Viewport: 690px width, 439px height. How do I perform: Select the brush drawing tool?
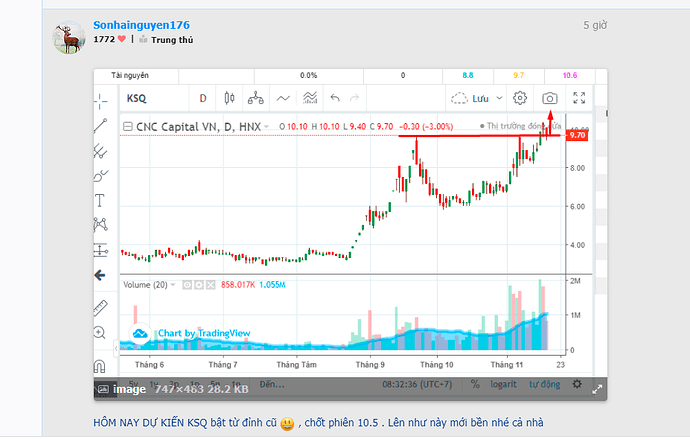tap(100, 176)
